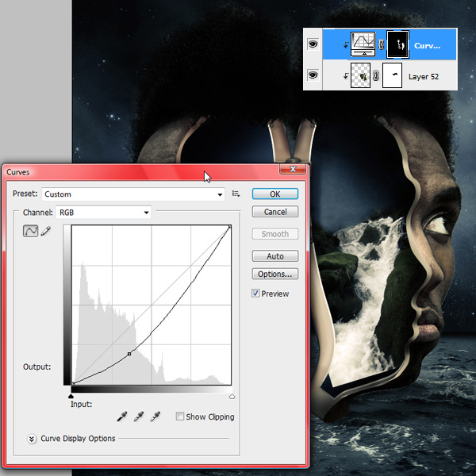Expand Curve Display Options

point(32,439)
